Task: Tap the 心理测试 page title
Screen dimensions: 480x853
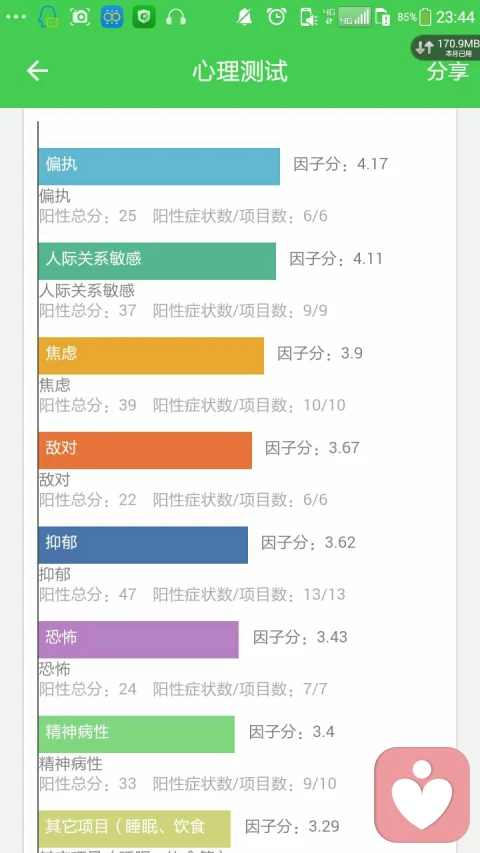Action: pos(239,71)
